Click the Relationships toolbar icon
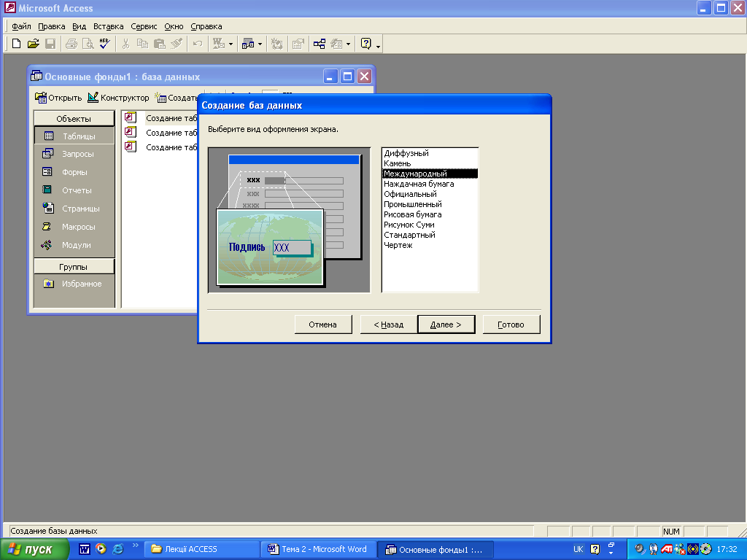Viewport: 747px width, 560px height. point(320,44)
